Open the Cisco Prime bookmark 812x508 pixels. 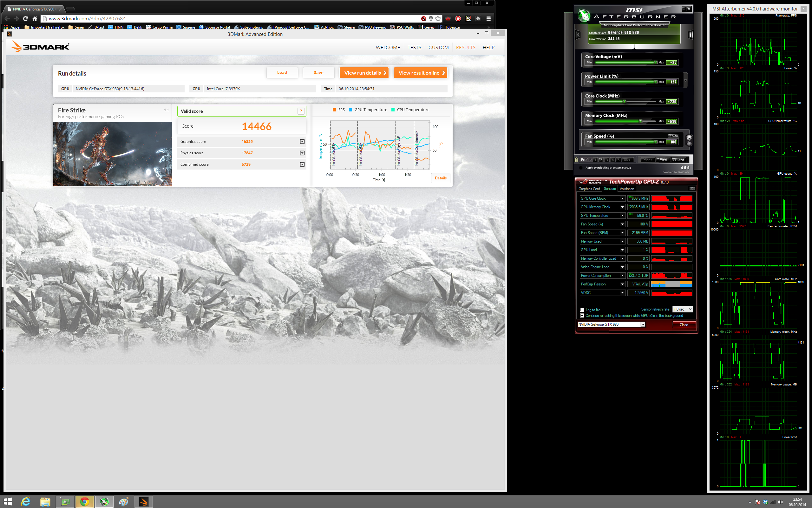pos(159,27)
